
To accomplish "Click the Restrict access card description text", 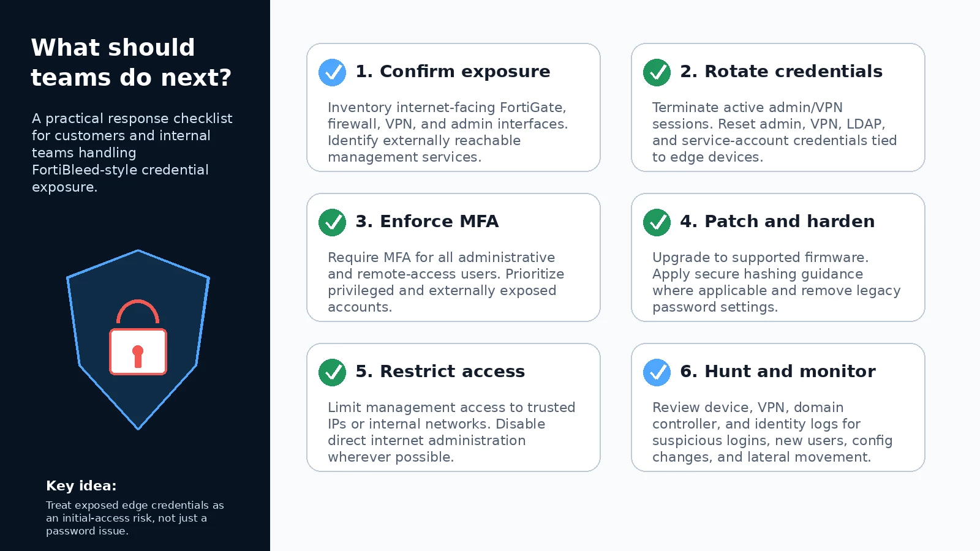I will click(451, 432).
